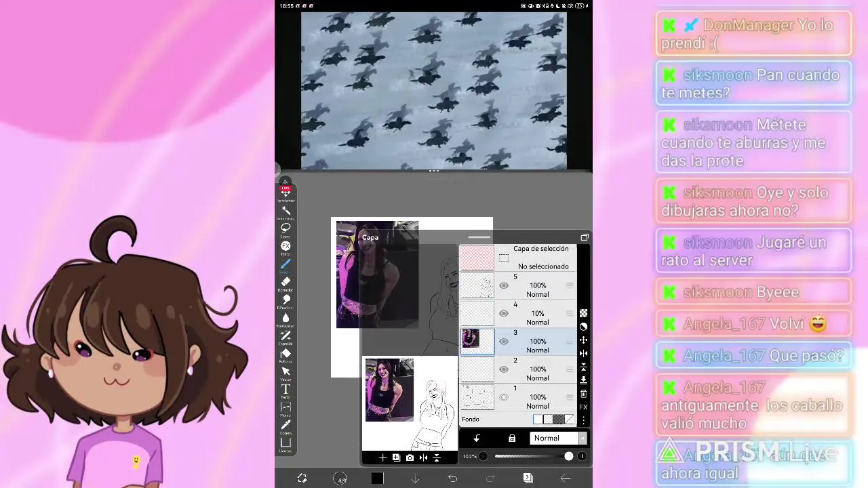
Task: Expand layer window with overlapping-squares icon
Action: coord(585,237)
